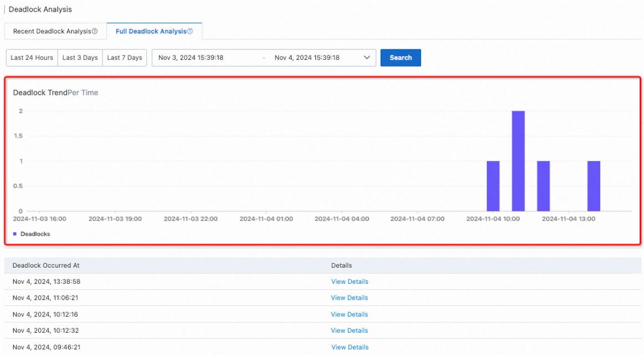Click the Details column header
The height and width of the screenshot is (355, 644).
341,266
